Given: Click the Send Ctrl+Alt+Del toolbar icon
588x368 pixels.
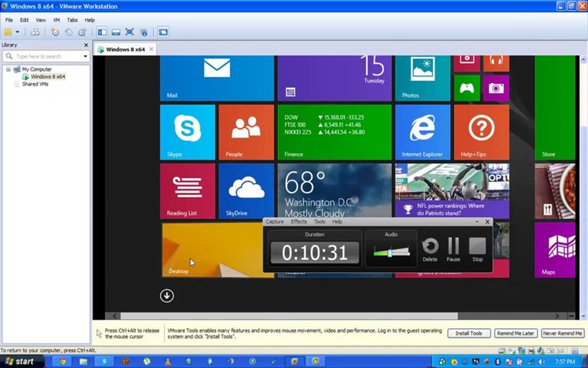Looking at the screenshot, I should point(35,32).
